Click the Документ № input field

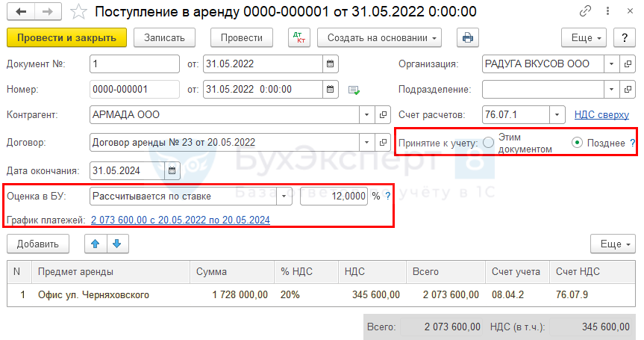point(134,64)
